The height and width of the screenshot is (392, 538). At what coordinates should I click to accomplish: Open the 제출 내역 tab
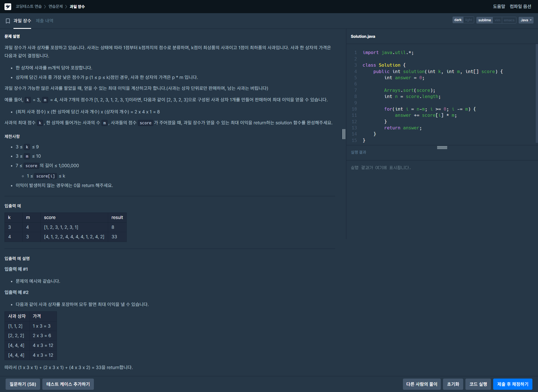point(45,21)
